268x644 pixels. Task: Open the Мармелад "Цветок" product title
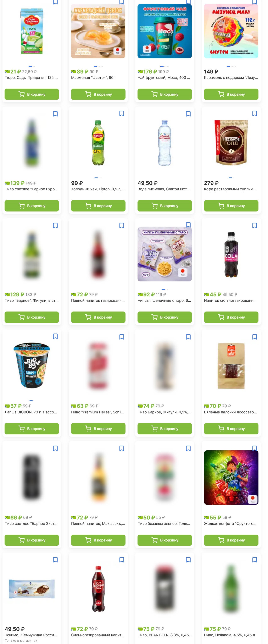[93, 78]
